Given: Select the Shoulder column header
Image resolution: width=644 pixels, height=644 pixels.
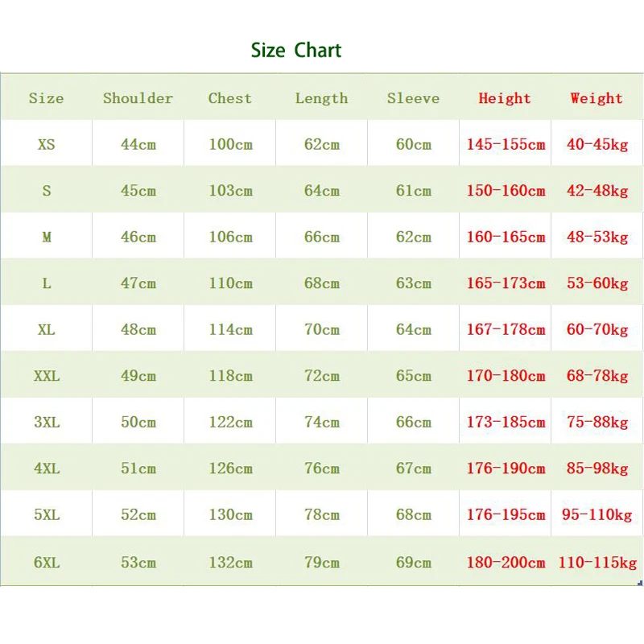Looking at the screenshot, I should pyautogui.click(x=138, y=98).
